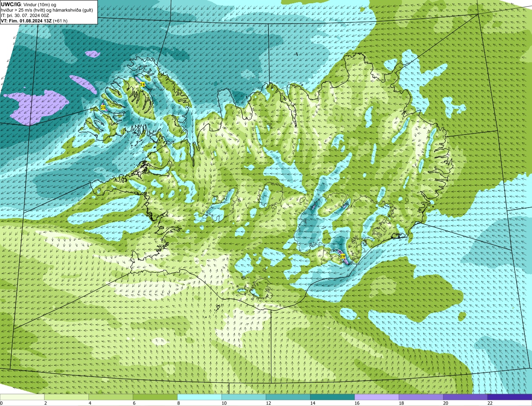Click the 18–20 m/s purple legend swatch
This screenshot has height=406, width=532.
(x=421, y=397)
